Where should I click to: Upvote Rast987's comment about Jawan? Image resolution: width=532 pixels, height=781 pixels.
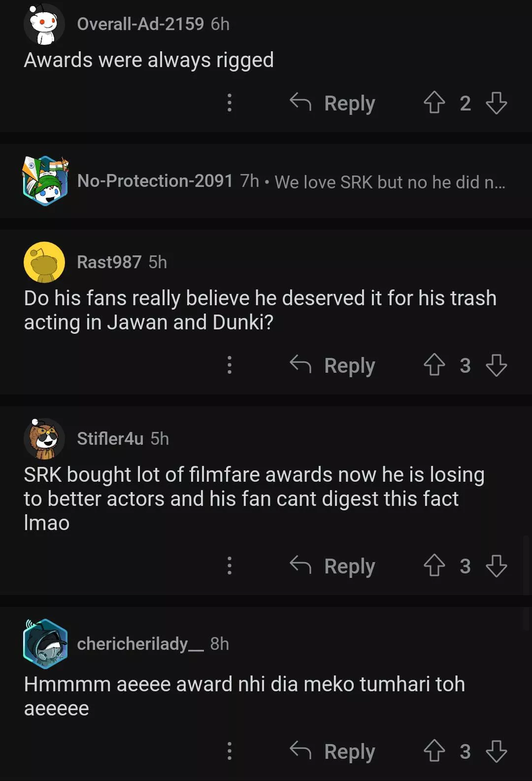434,365
